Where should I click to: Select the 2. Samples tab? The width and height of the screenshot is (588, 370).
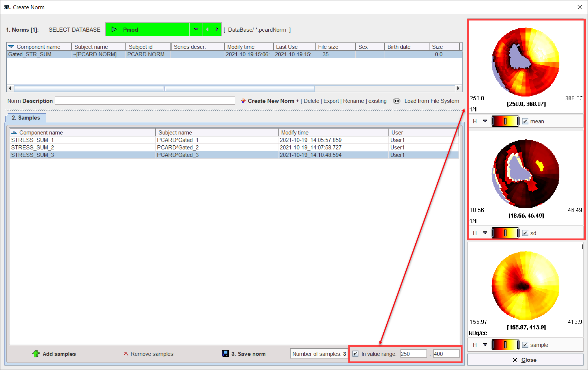tap(26, 118)
